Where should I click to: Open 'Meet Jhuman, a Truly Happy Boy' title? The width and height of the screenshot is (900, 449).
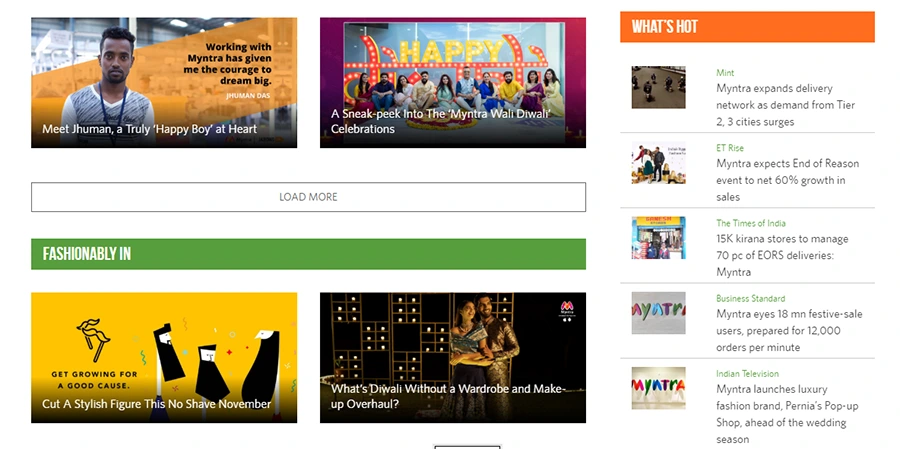point(149,129)
